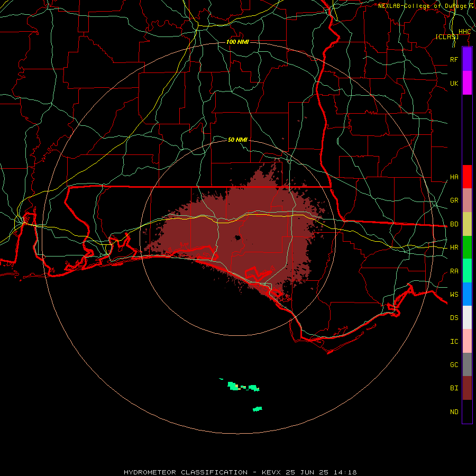Click the IC light pink legend swatch

click(467, 341)
